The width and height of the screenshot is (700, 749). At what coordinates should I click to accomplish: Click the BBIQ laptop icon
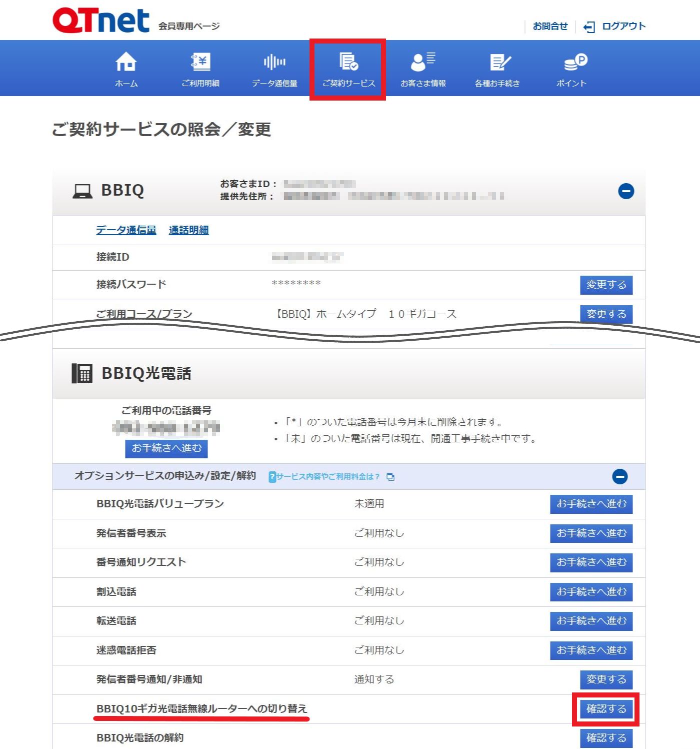pos(82,191)
